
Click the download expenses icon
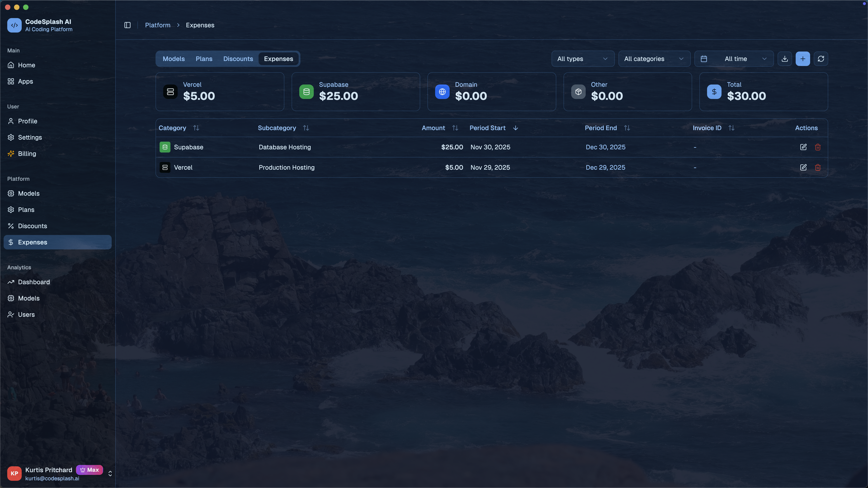click(785, 59)
